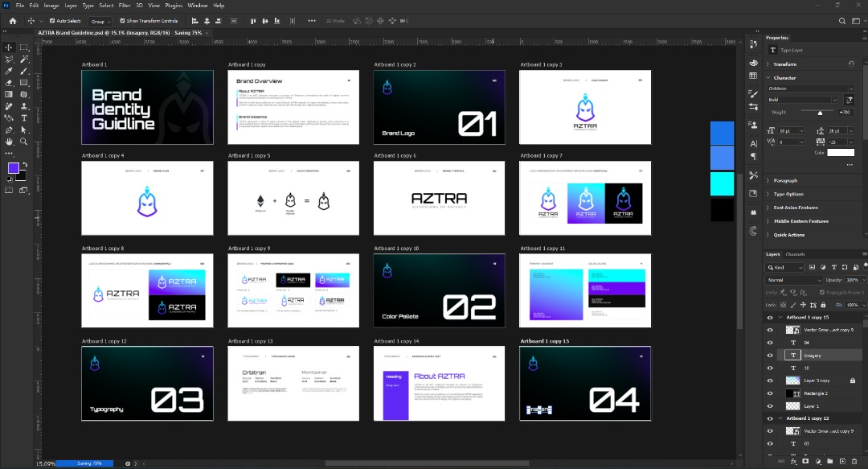Open the Normal blend mode dropdown
The width and height of the screenshot is (868, 469).
click(x=794, y=280)
